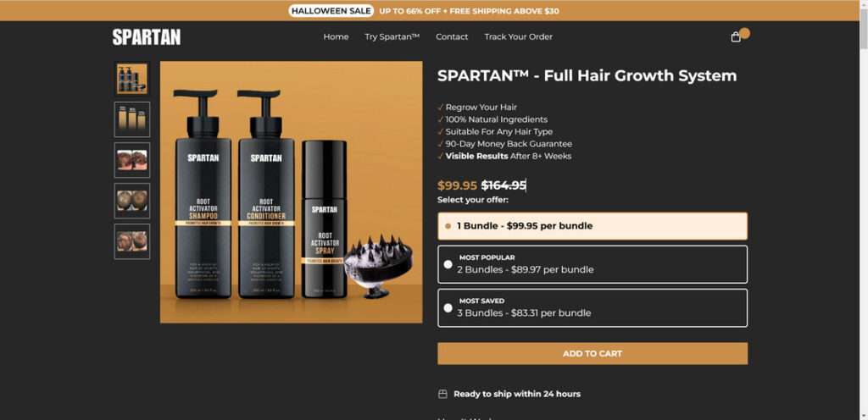Open the Try Spartan™ menu item

coord(392,37)
